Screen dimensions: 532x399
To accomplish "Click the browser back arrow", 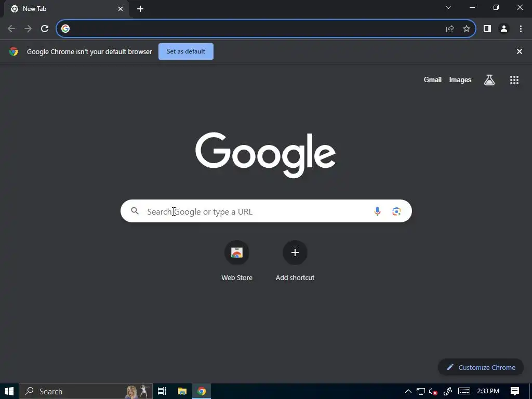I will click(x=11, y=29).
